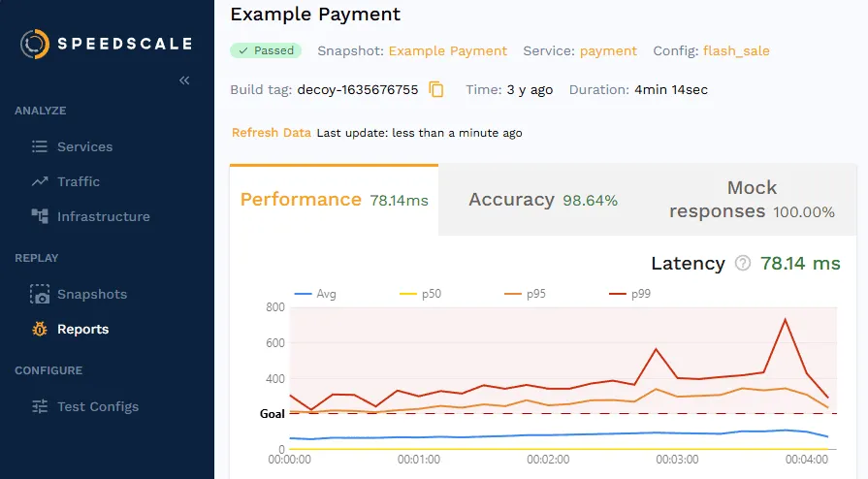Click the Example Payment page title
Image resolution: width=868 pixels, height=479 pixels.
(315, 14)
